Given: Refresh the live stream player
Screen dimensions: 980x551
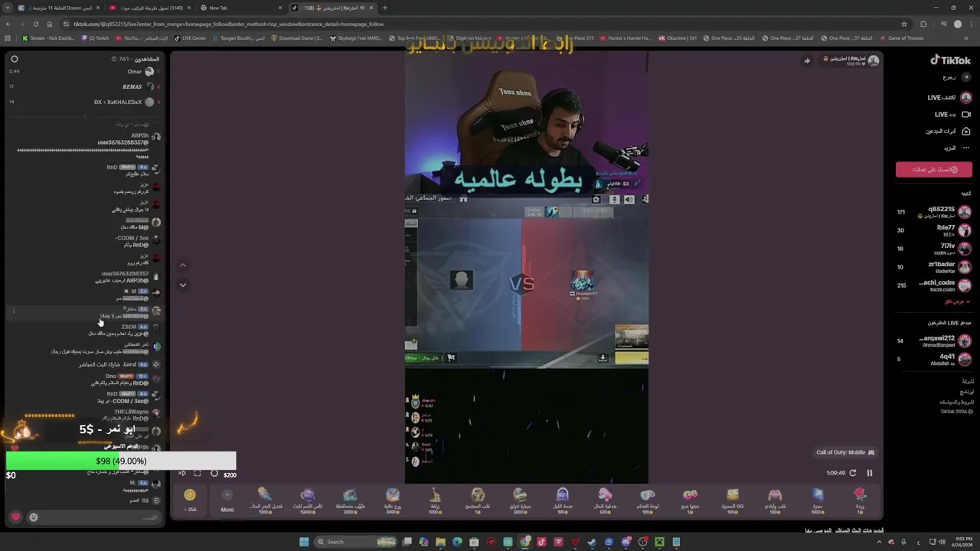Looking at the screenshot, I should [x=853, y=473].
